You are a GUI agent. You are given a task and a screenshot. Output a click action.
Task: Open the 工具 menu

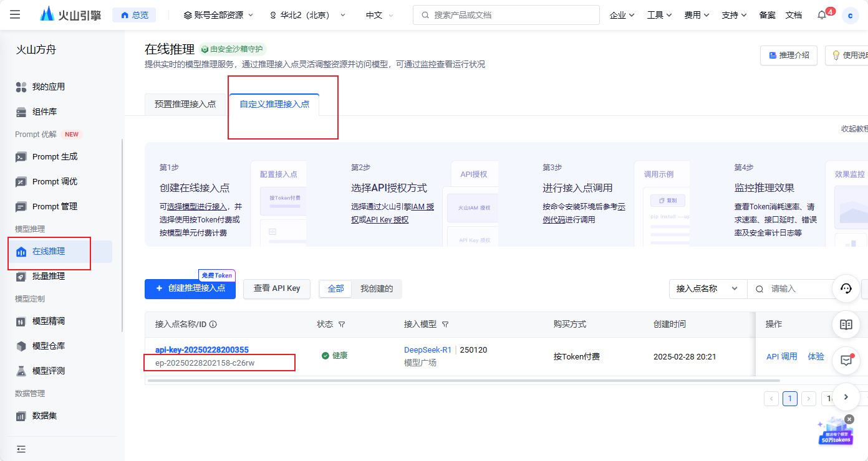(659, 15)
